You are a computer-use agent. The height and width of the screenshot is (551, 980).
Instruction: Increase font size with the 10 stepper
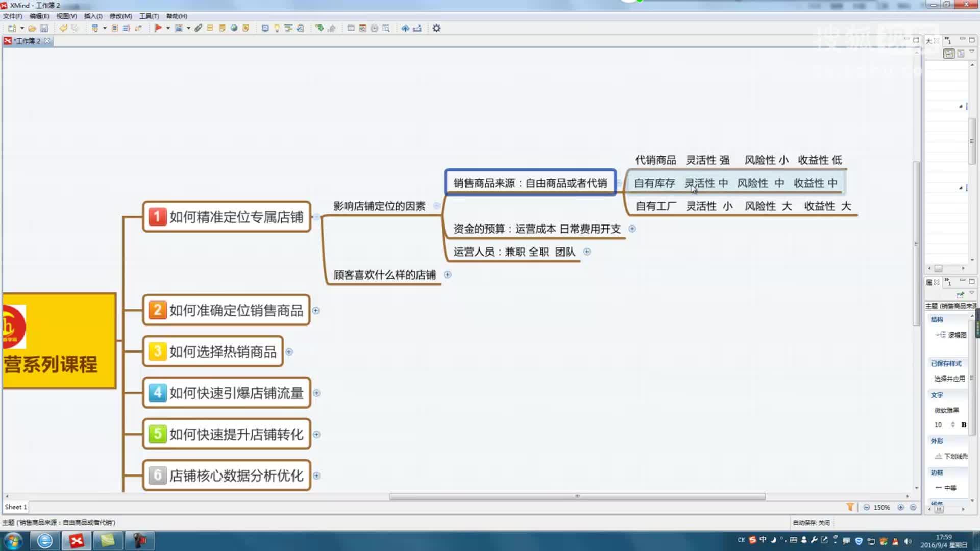point(953,422)
